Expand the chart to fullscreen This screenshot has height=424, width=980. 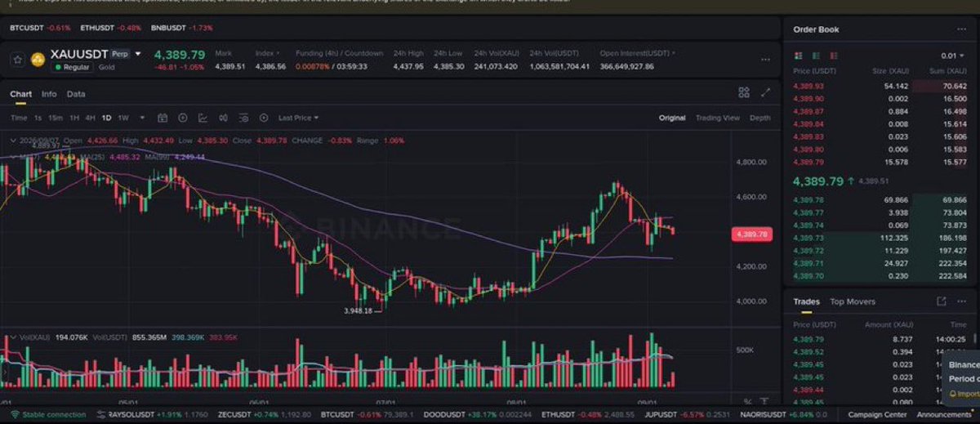click(765, 92)
